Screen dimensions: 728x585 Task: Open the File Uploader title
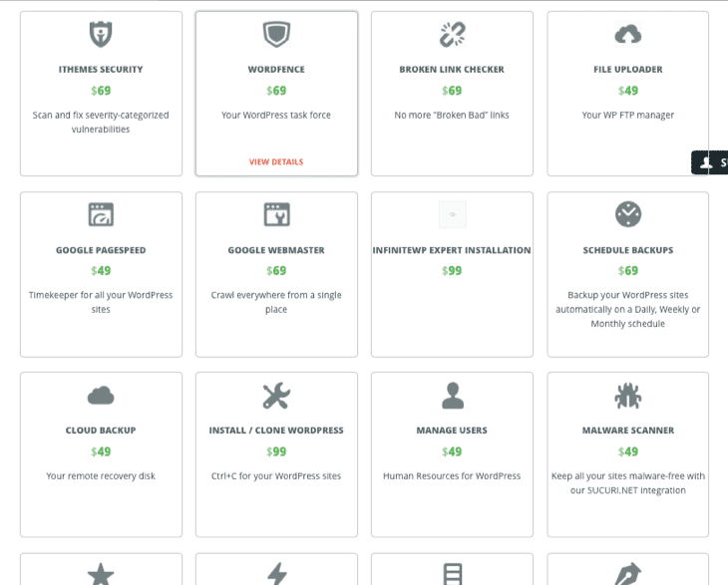(627, 69)
